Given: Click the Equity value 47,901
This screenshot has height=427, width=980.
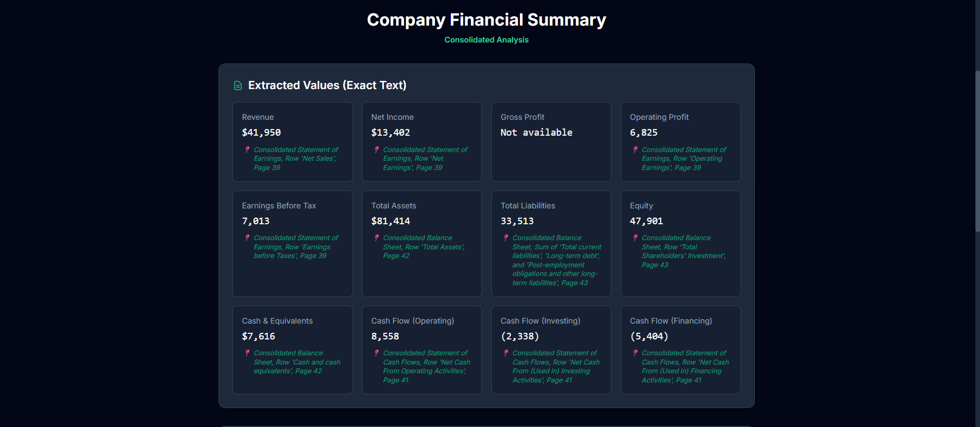Looking at the screenshot, I should (x=646, y=221).
